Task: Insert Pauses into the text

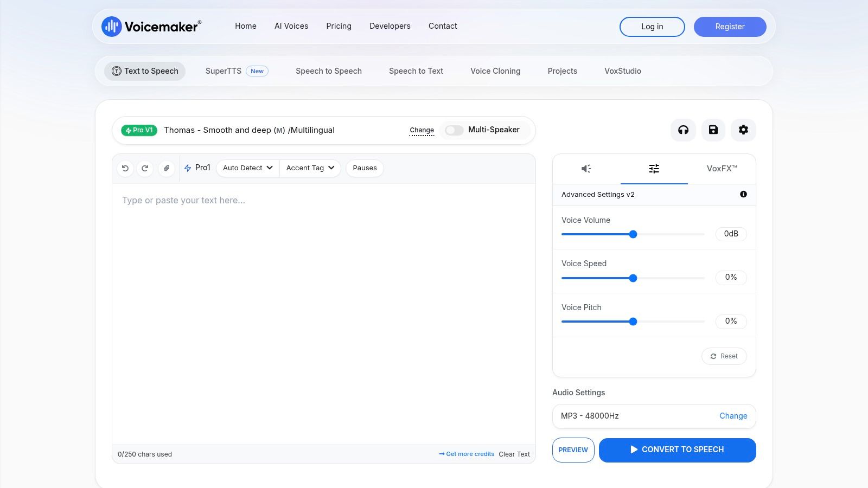Action: coord(365,168)
